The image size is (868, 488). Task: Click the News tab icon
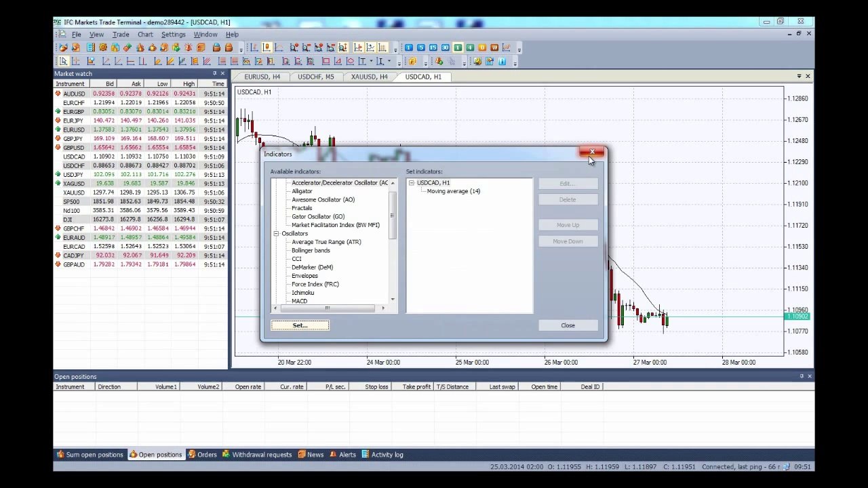coord(302,455)
